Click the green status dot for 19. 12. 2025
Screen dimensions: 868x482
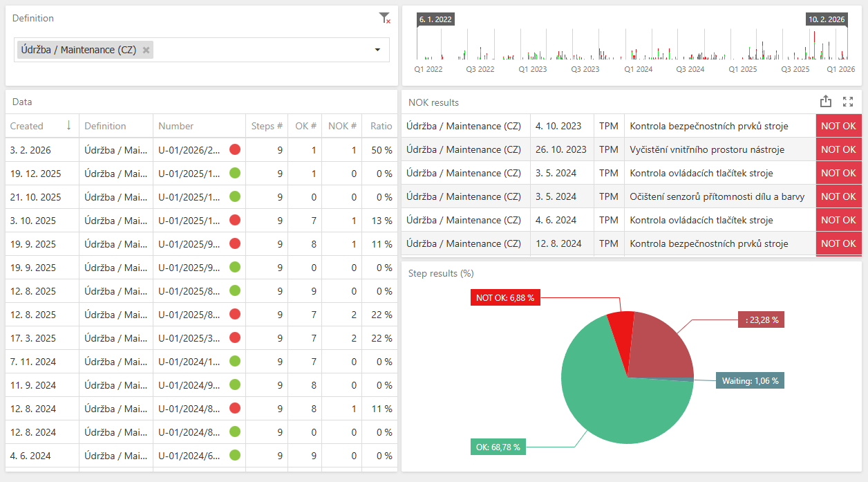click(235, 173)
